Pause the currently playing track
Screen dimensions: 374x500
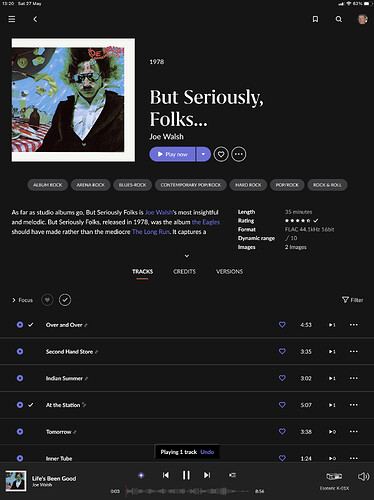coord(186,475)
